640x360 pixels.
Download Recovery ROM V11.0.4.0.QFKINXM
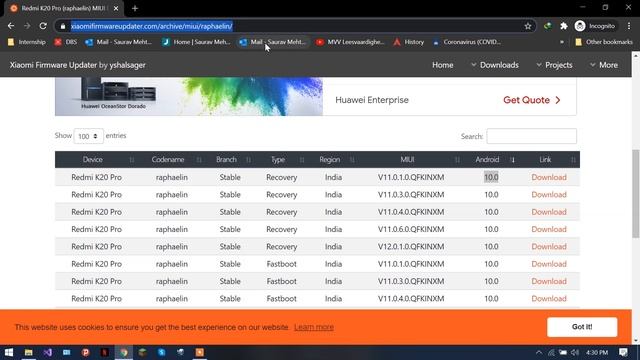click(549, 212)
